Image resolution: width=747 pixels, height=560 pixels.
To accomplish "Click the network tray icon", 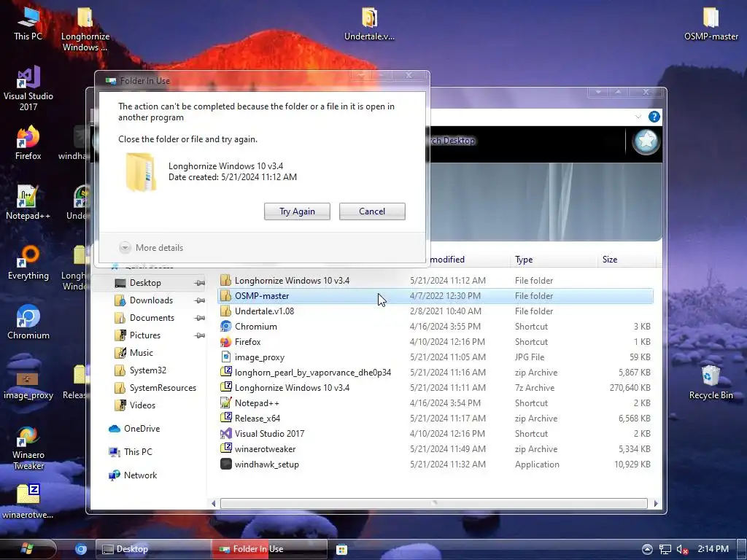I will pos(665,550).
